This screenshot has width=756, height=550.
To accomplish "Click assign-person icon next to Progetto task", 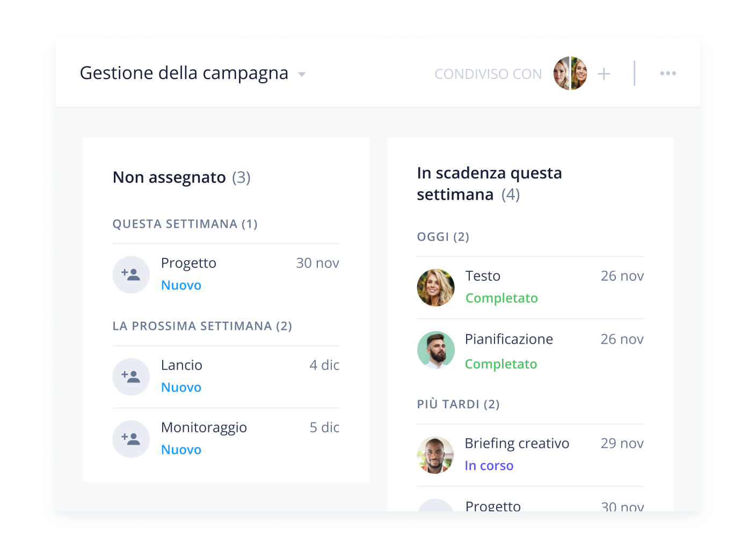I will pyautogui.click(x=131, y=274).
